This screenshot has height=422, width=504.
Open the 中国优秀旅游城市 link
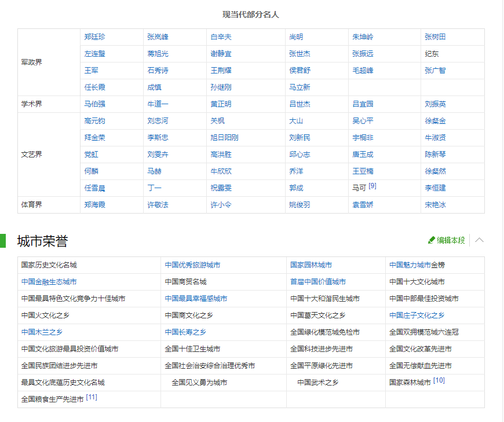[x=192, y=265]
